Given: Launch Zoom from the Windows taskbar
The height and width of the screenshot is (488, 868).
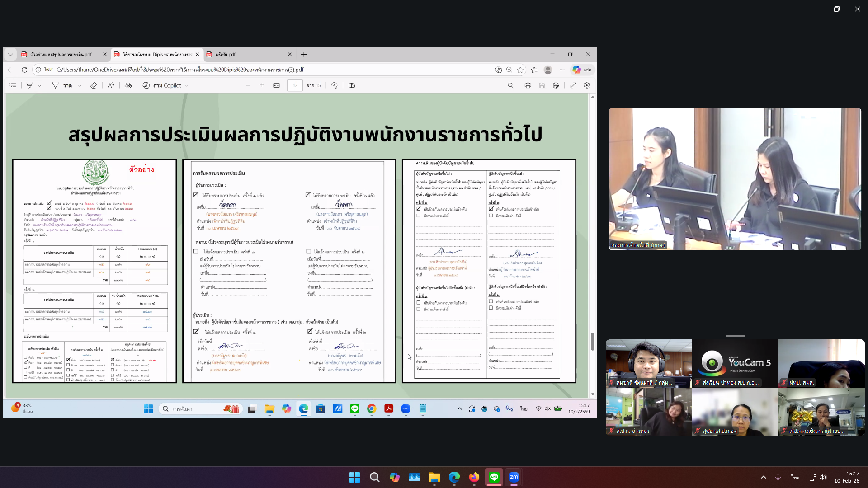Looking at the screenshot, I should [513, 477].
